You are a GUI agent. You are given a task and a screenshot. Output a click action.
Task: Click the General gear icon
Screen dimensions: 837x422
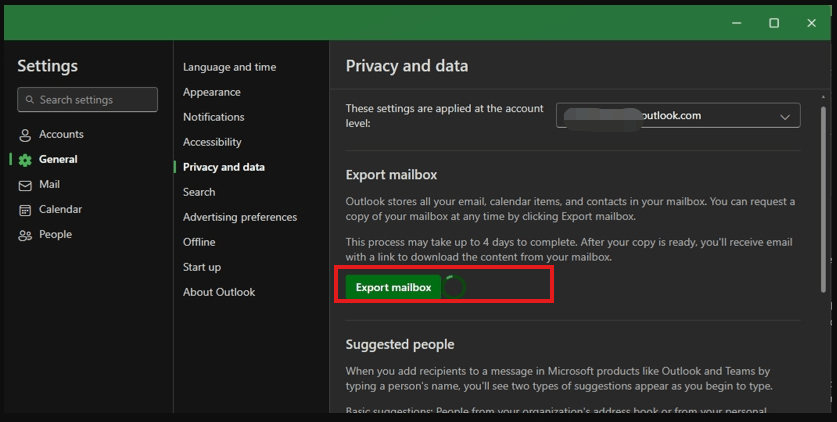click(25, 160)
